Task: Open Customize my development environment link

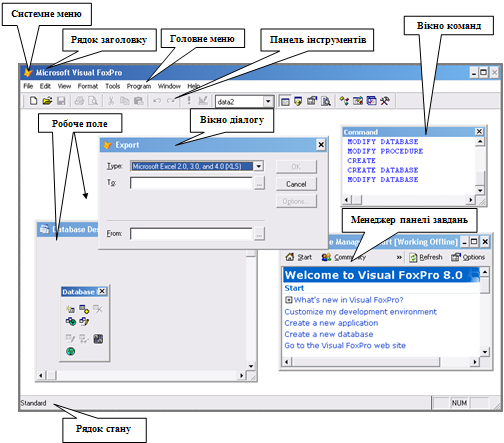Action: (360, 312)
